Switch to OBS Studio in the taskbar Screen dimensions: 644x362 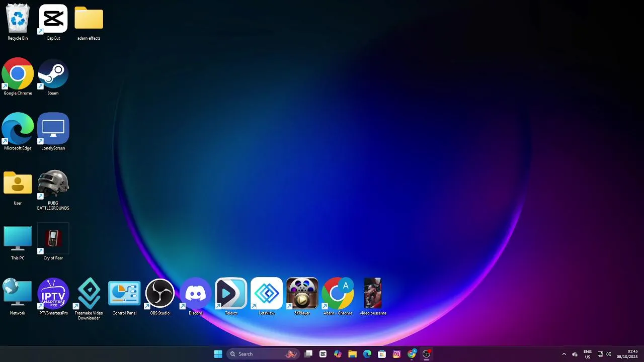427,354
